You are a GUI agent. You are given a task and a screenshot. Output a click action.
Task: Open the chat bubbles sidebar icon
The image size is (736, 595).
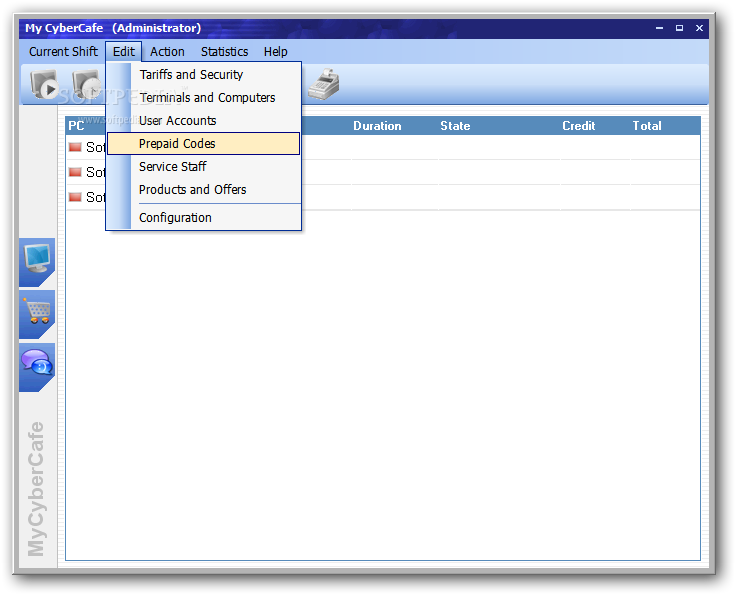pyautogui.click(x=37, y=366)
